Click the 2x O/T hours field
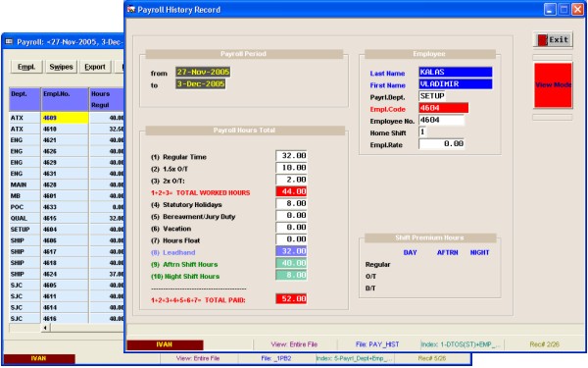588x368 pixels. click(291, 180)
